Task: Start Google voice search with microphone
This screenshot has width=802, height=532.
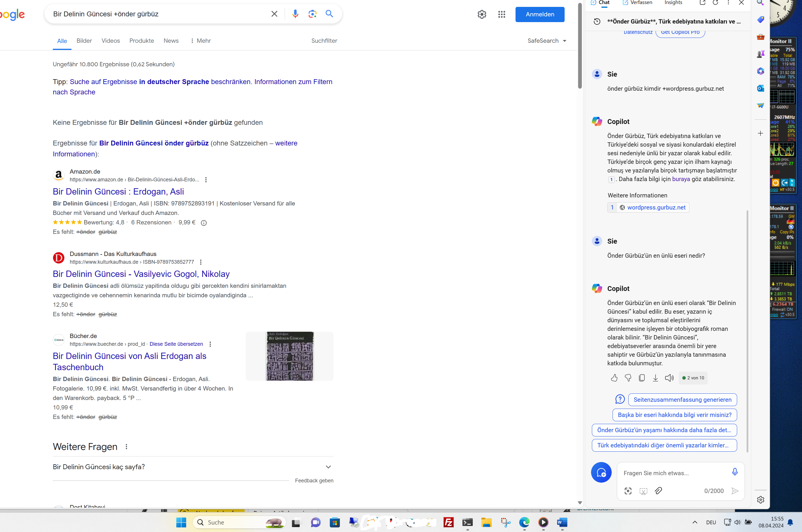Action: (x=295, y=14)
